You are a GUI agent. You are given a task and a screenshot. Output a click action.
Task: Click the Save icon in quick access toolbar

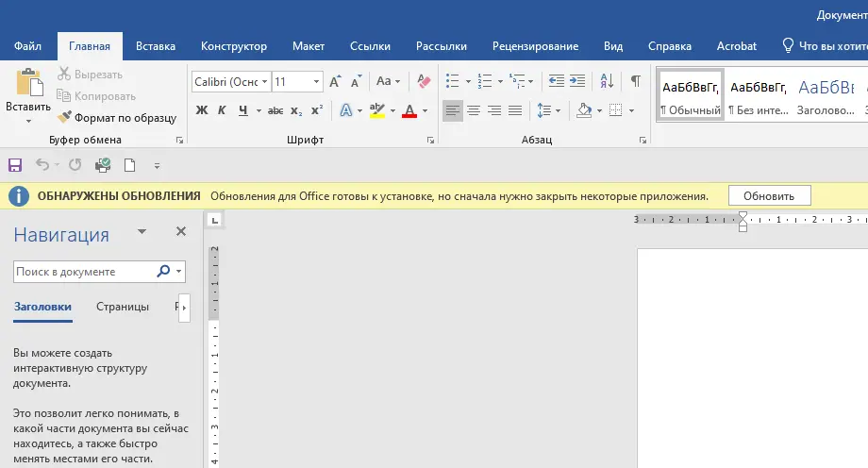tap(15, 165)
